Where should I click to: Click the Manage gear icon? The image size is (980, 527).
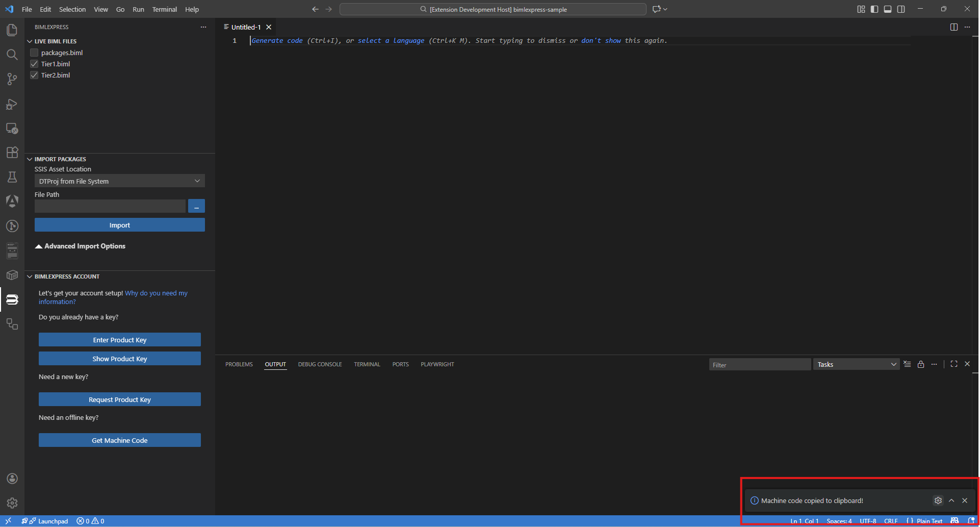(12, 503)
